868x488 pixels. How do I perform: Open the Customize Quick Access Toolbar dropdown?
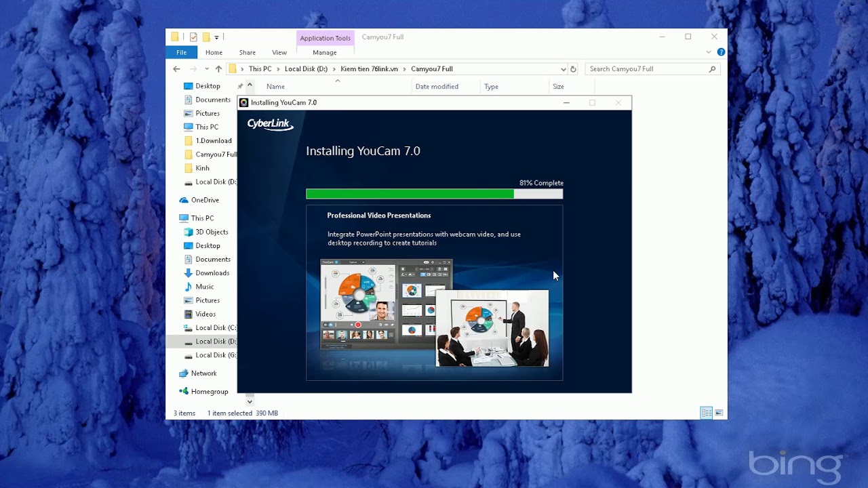tap(217, 37)
